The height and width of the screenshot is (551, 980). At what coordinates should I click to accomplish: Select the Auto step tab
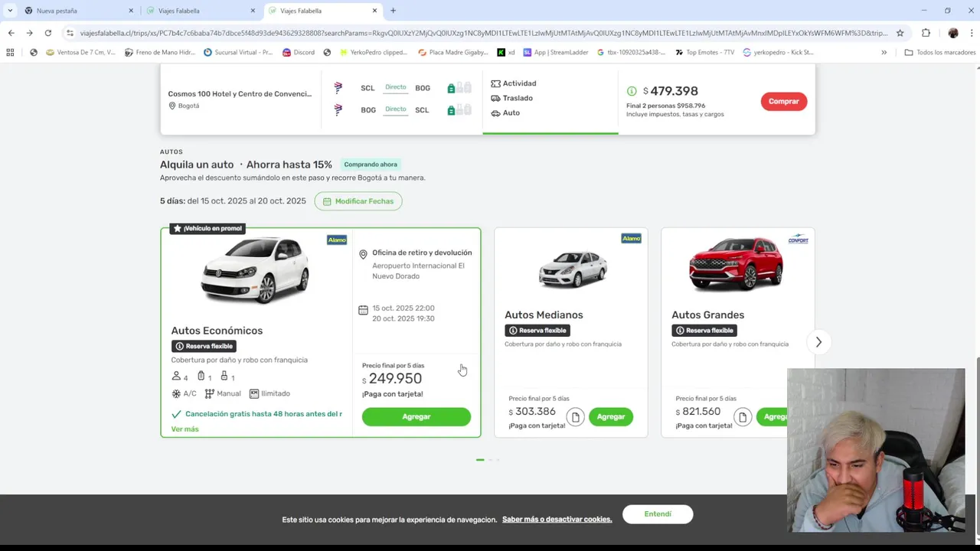pos(505,112)
